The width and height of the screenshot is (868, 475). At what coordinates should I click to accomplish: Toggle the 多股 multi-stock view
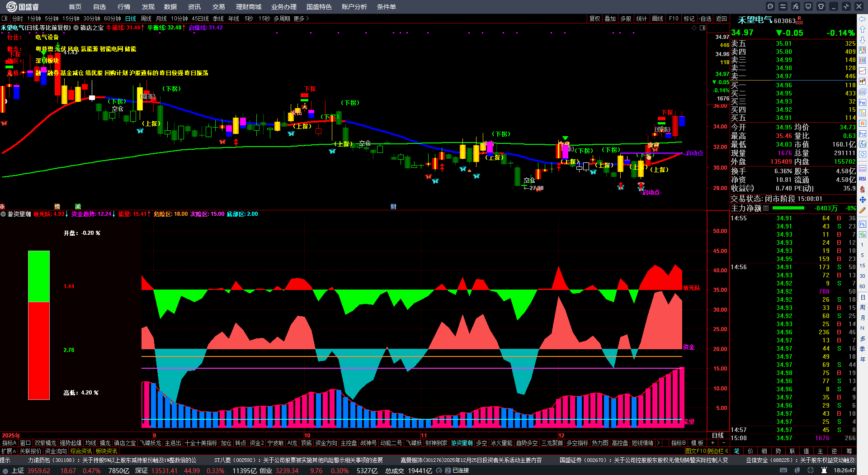pos(626,19)
